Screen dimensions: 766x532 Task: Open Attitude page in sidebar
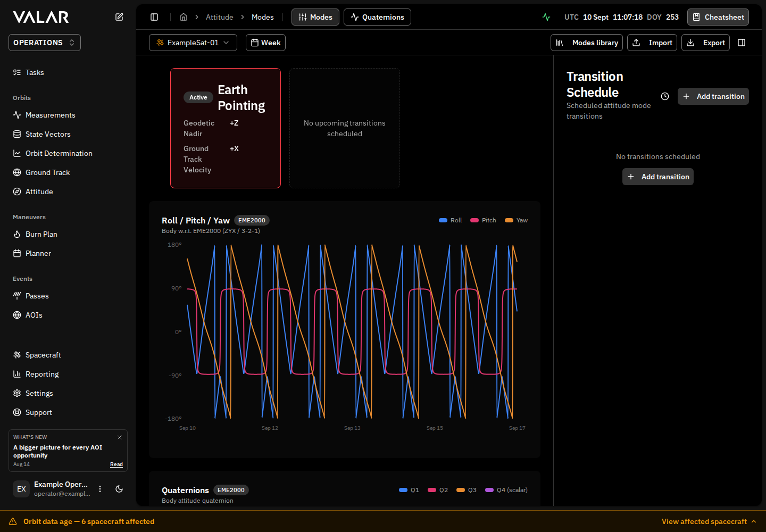[68, 192]
